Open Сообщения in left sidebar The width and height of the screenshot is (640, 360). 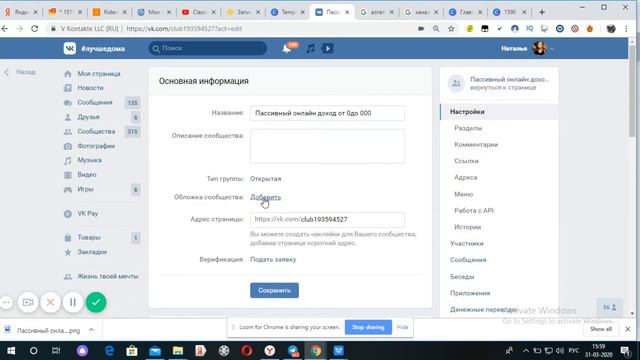click(x=95, y=102)
